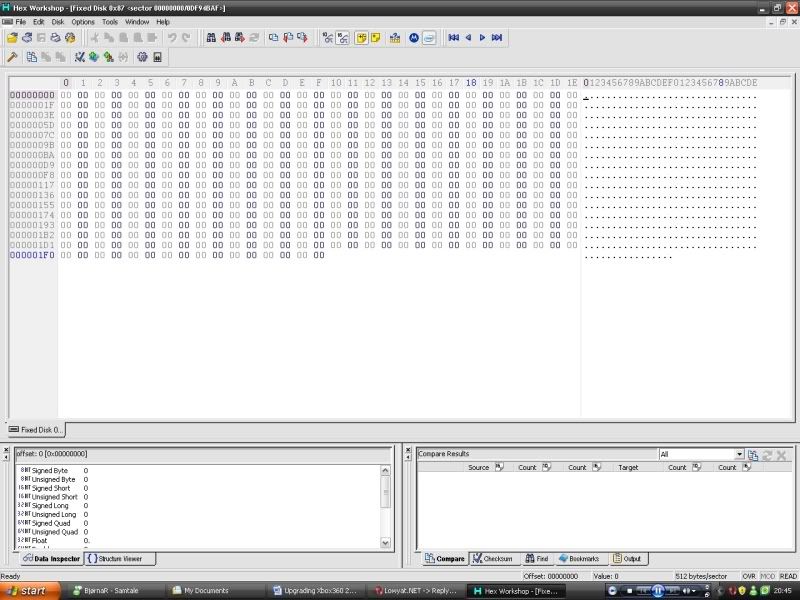Click the next sector arrow
Screen dimensions: 800x600
[482, 38]
